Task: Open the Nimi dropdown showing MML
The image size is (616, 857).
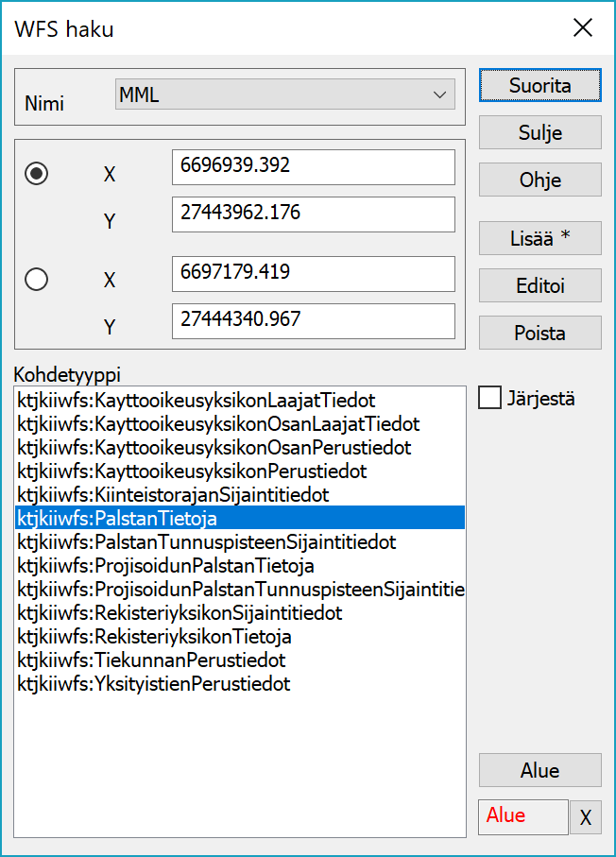Action: 283,94
